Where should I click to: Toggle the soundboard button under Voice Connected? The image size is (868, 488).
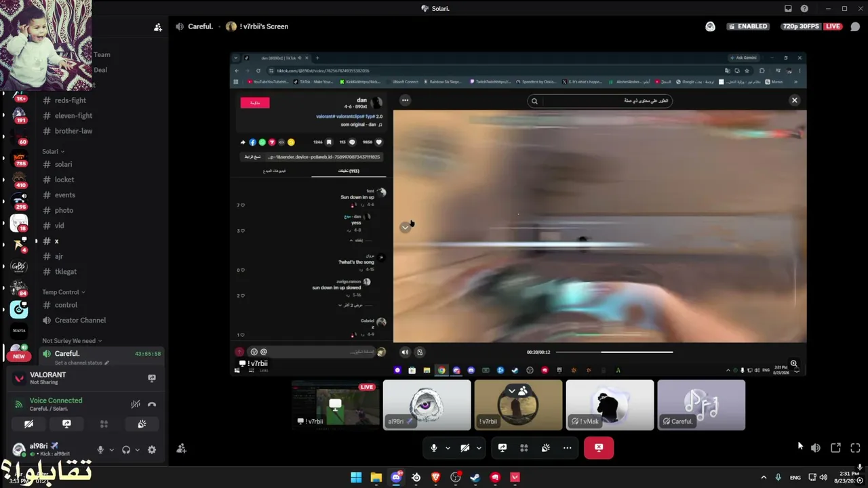click(142, 424)
